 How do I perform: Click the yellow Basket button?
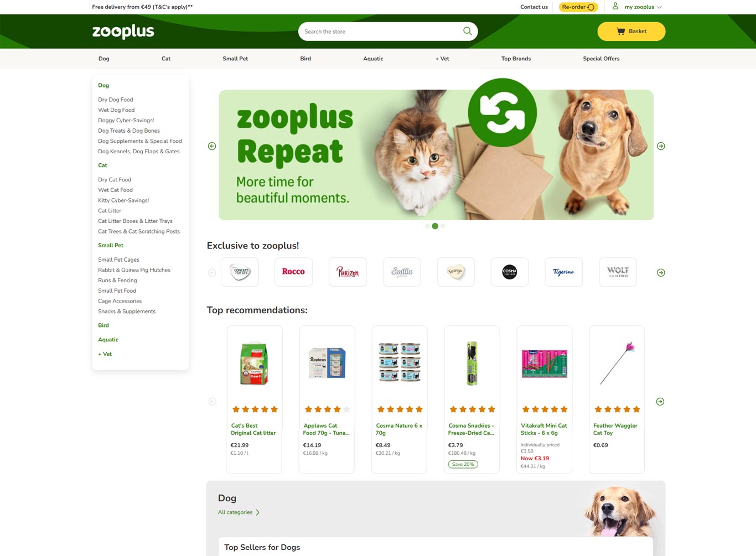[631, 32]
